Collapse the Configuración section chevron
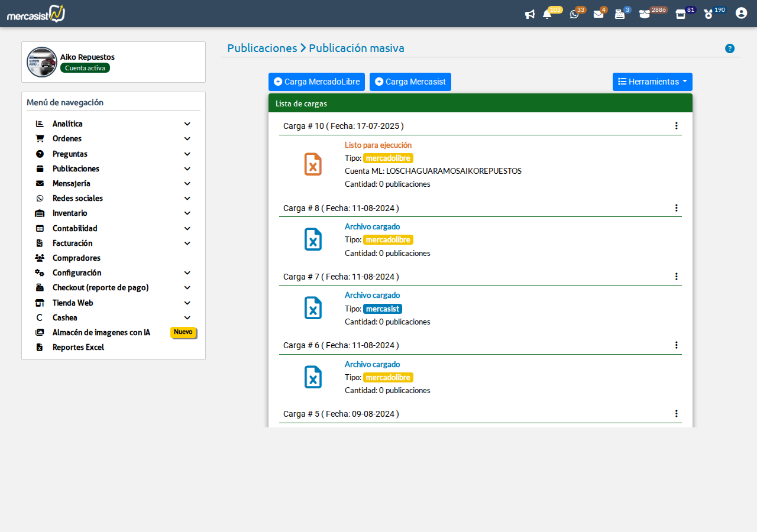This screenshot has height=532, width=757. coord(187,273)
